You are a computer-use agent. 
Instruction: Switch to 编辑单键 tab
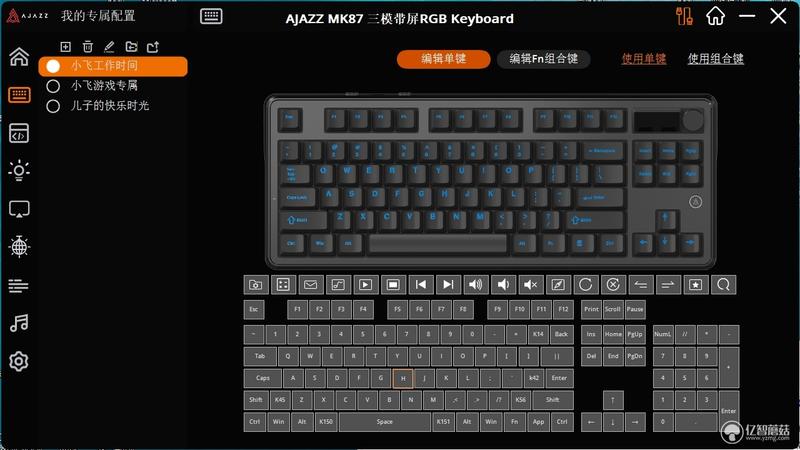tap(443, 59)
